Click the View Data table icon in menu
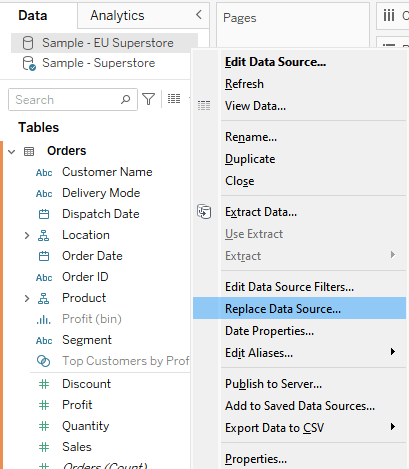This screenshot has height=469, width=409. pos(204,106)
